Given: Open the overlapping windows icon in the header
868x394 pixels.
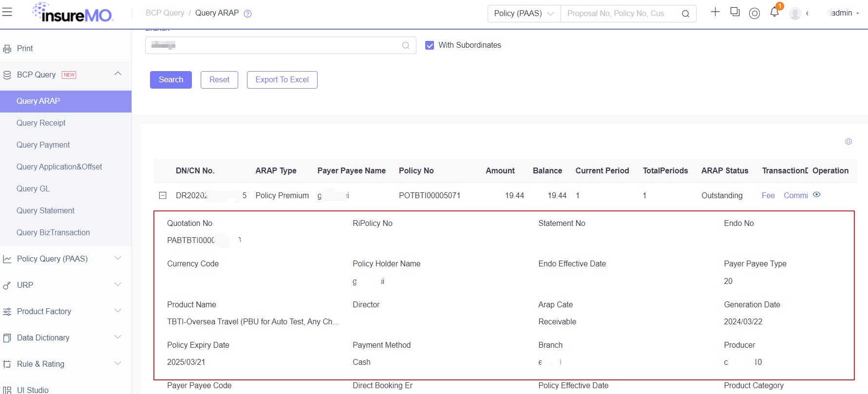Looking at the screenshot, I should [735, 12].
